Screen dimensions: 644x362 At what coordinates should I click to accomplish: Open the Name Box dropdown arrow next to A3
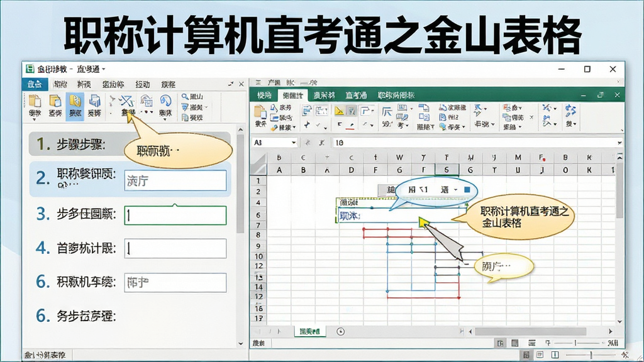[x=294, y=143]
